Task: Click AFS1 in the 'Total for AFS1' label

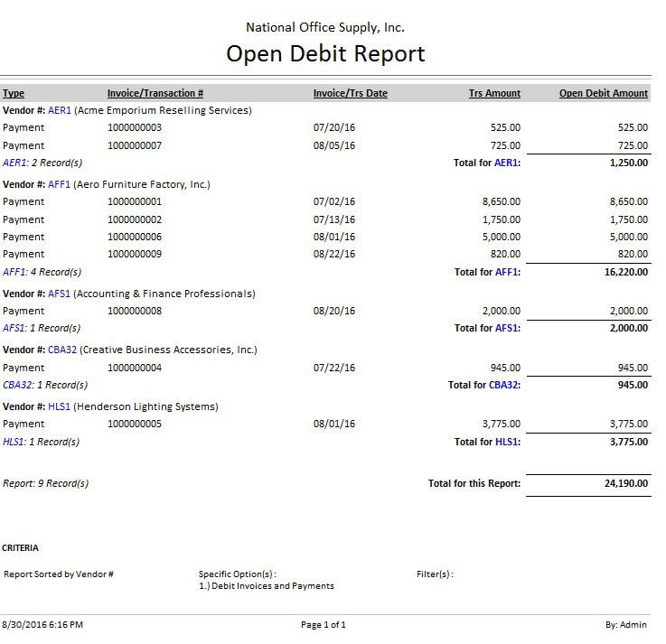Action: click(x=507, y=328)
